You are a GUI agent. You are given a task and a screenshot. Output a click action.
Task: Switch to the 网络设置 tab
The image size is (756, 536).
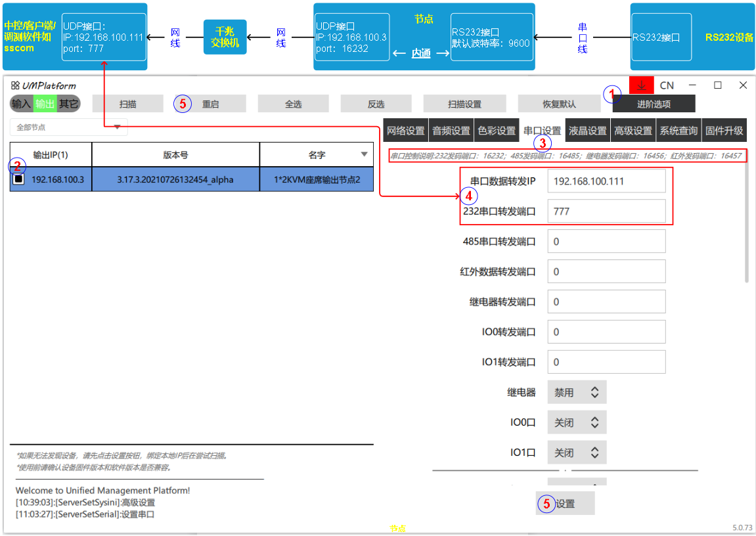pos(406,131)
